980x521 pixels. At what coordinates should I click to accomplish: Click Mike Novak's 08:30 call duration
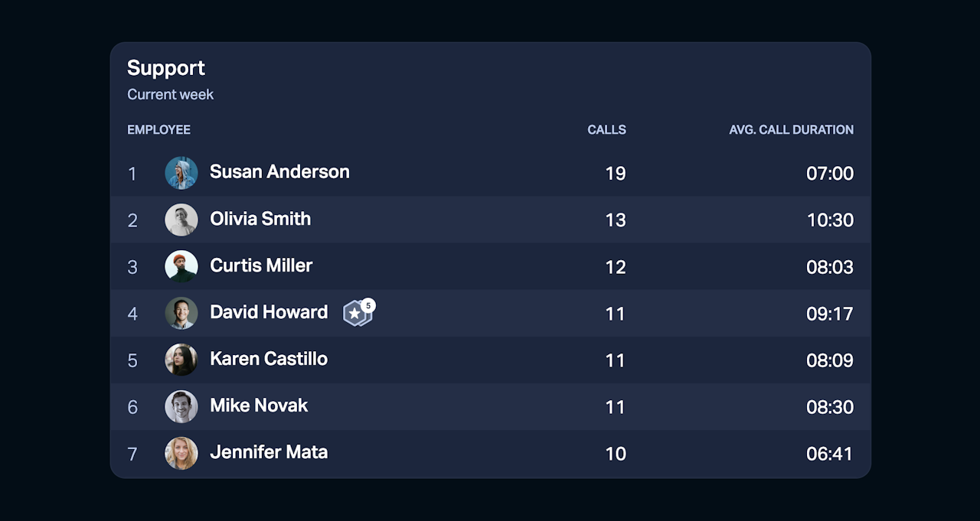(x=829, y=407)
